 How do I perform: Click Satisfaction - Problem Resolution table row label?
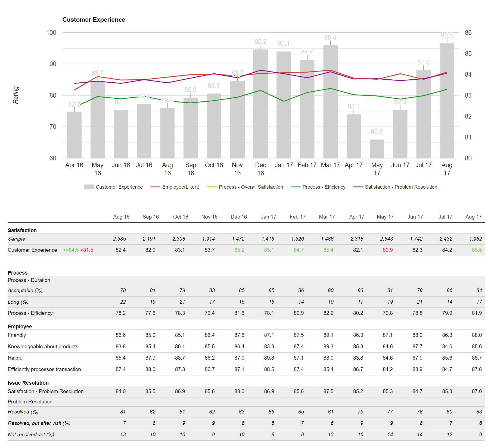46,391
